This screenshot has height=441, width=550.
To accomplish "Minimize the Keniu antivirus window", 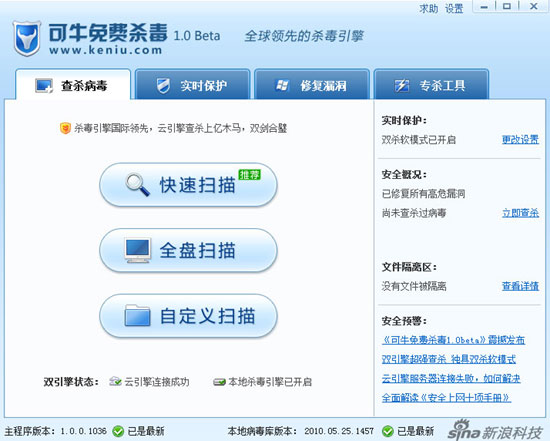I will point(484,6).
